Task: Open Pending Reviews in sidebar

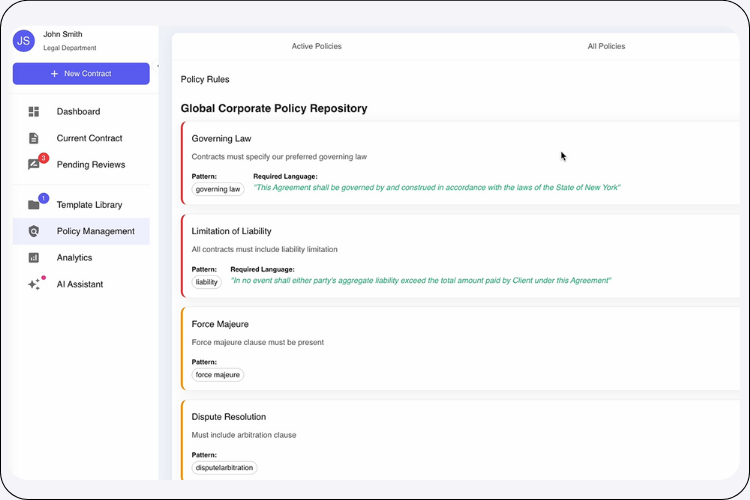Action: (91, 165)
